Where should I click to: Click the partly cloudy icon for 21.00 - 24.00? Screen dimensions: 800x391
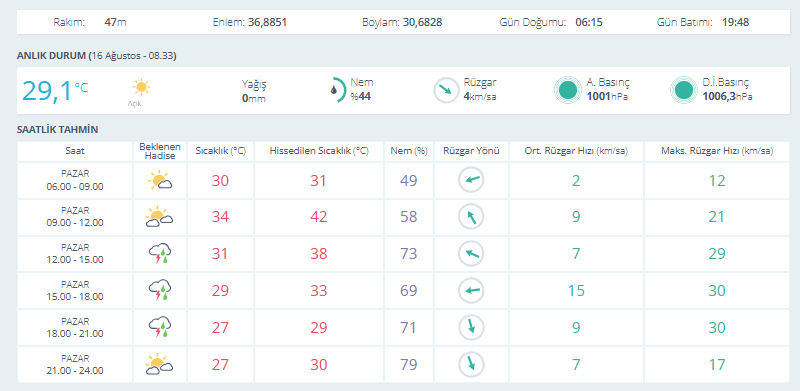159,364
